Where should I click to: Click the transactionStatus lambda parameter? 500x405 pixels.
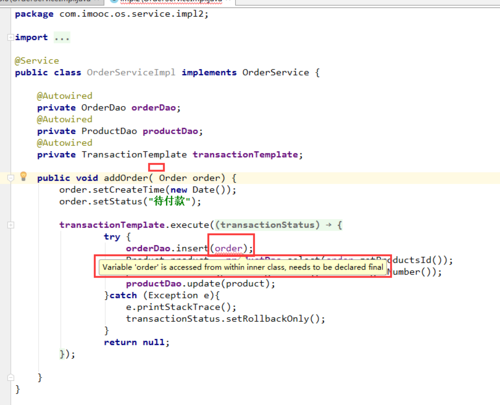pos(268,225)
